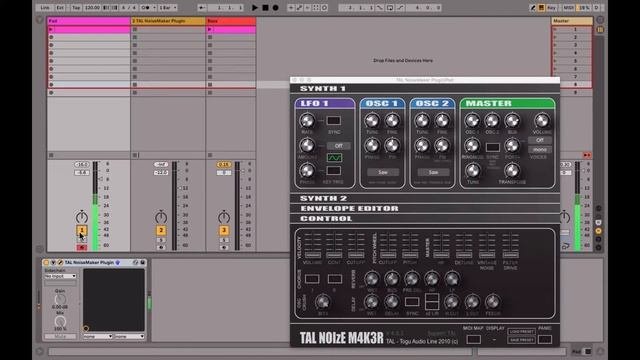Image resolution: width=640 pixels, height=360 pixels.
Task: Click the device Mute button
Action: click(x=60, y=336)
